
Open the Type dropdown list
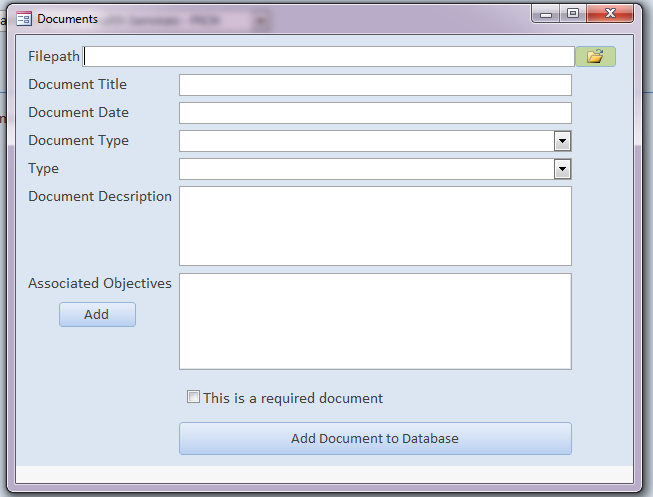point(563,169)
